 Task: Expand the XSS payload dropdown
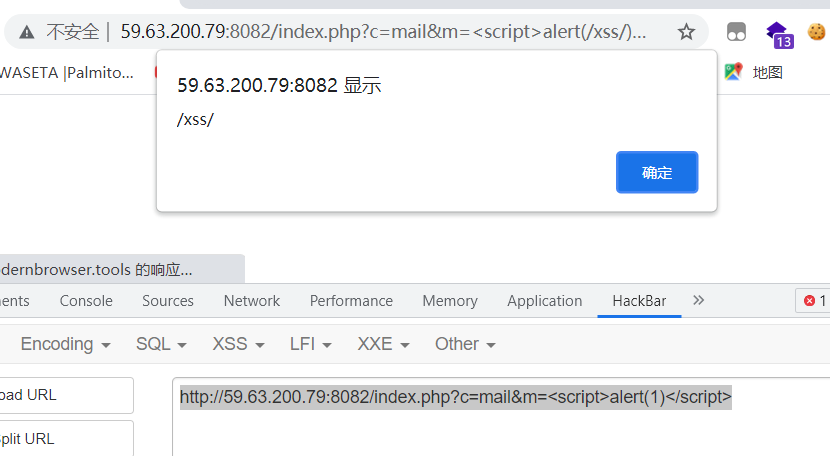(238, 344)
